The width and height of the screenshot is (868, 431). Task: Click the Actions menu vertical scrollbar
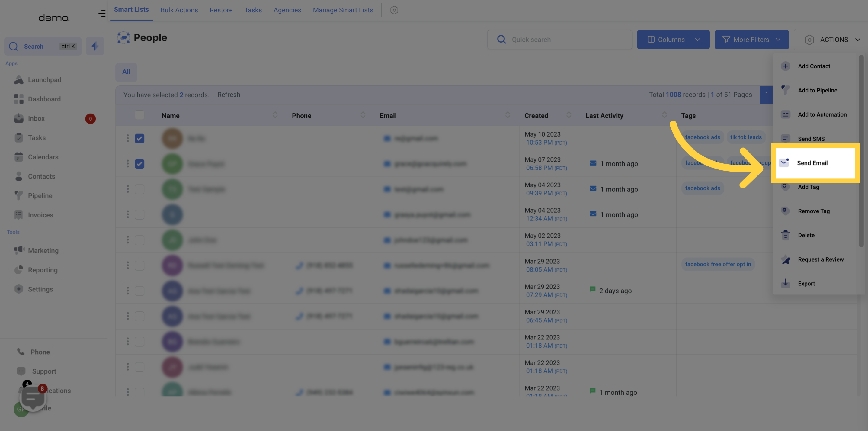[861, 152]
